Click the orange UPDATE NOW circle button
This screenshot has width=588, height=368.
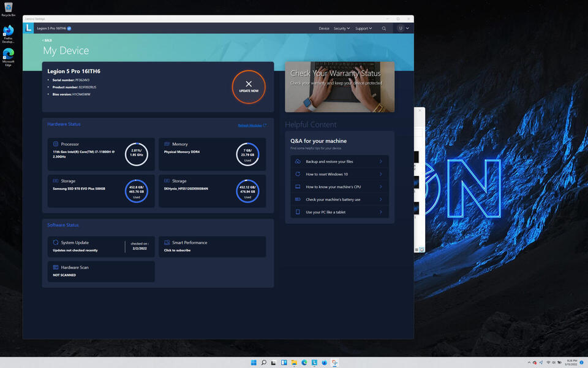(249, 86)
